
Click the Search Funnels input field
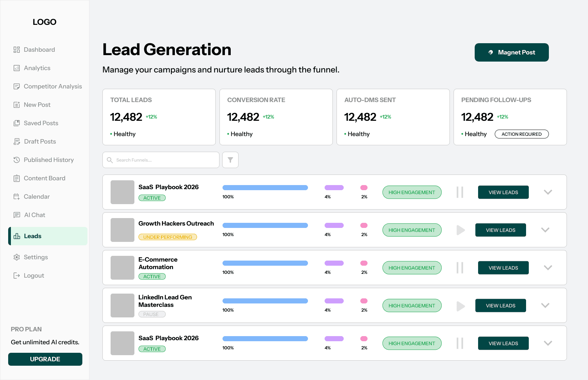pos(161,160)
